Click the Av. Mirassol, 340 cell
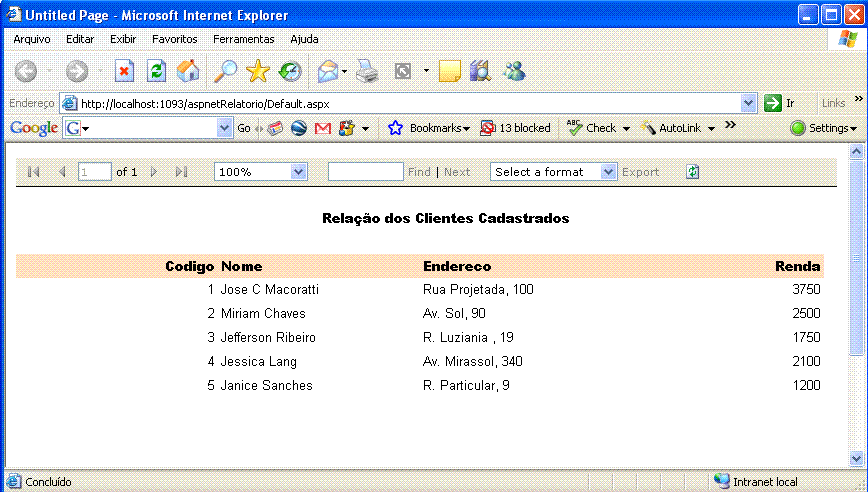The width and height of the screenshot is (868, 492). 473,361
